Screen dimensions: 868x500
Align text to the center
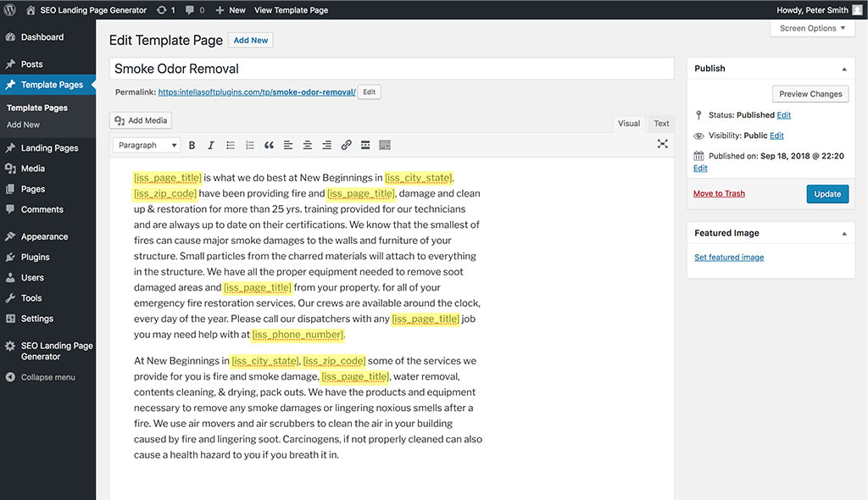pyautogui.click(x=307, y=145)
